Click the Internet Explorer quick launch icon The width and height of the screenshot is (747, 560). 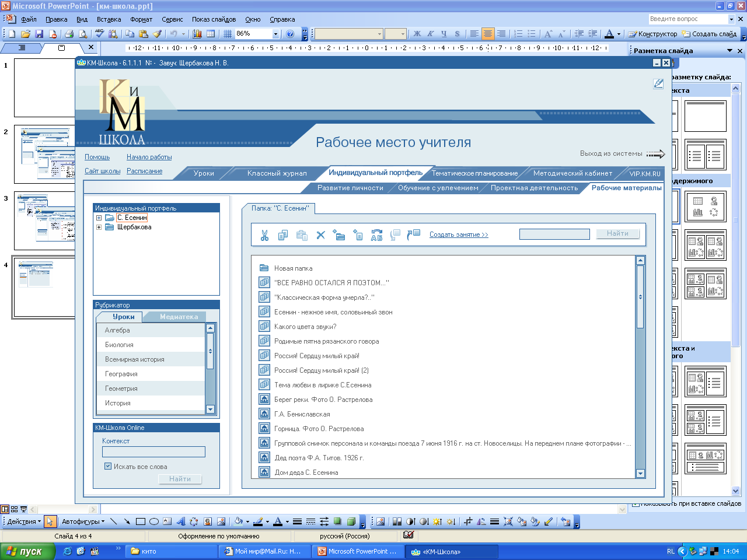[x=68, y=551]
